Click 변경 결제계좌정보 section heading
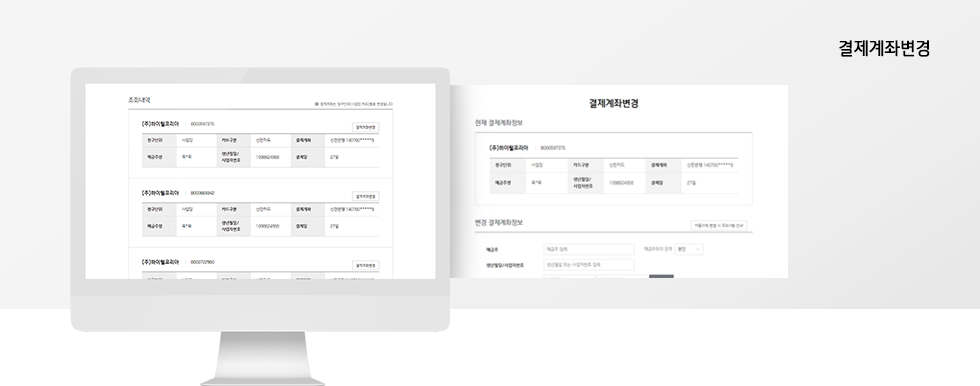 (499, 222)
